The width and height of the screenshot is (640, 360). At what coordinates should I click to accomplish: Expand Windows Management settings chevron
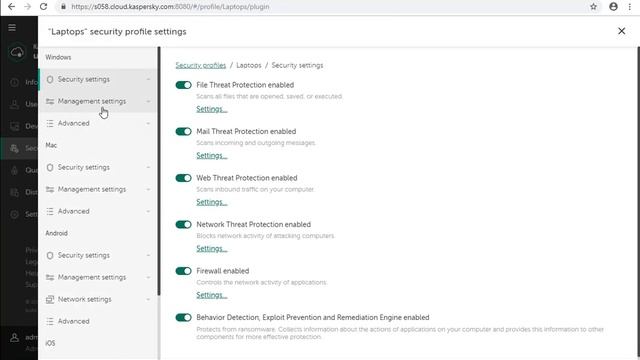coord(148,101)
